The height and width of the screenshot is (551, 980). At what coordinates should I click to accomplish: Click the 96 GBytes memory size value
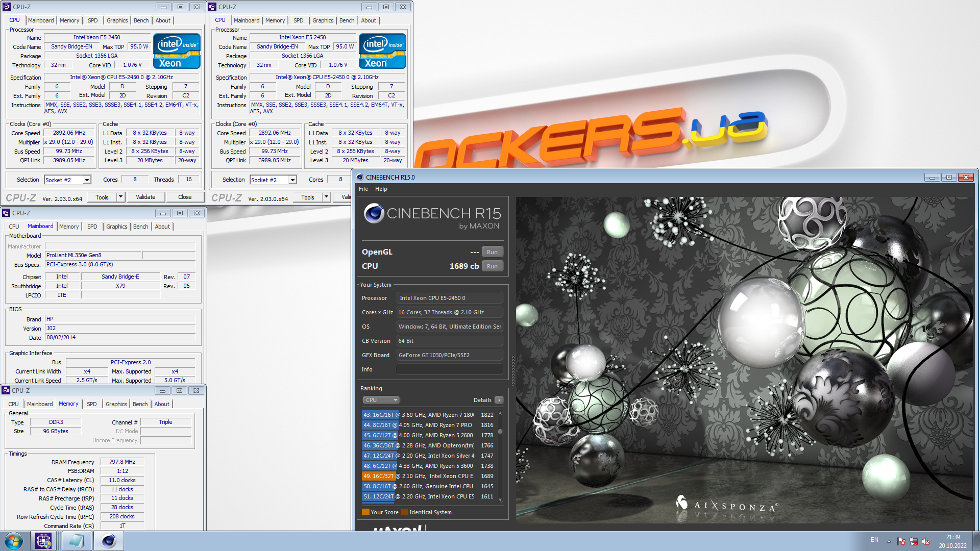pyautogui.click(x=56, y=431)
